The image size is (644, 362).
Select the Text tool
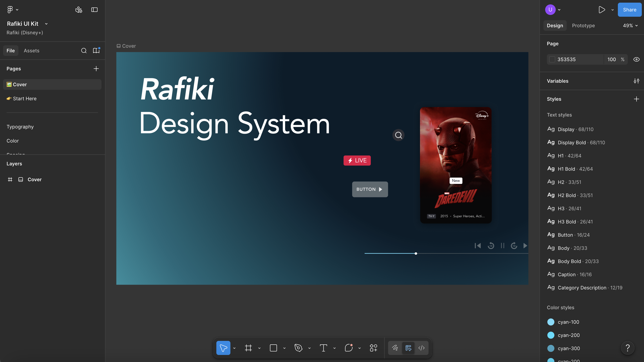[323, 348]
